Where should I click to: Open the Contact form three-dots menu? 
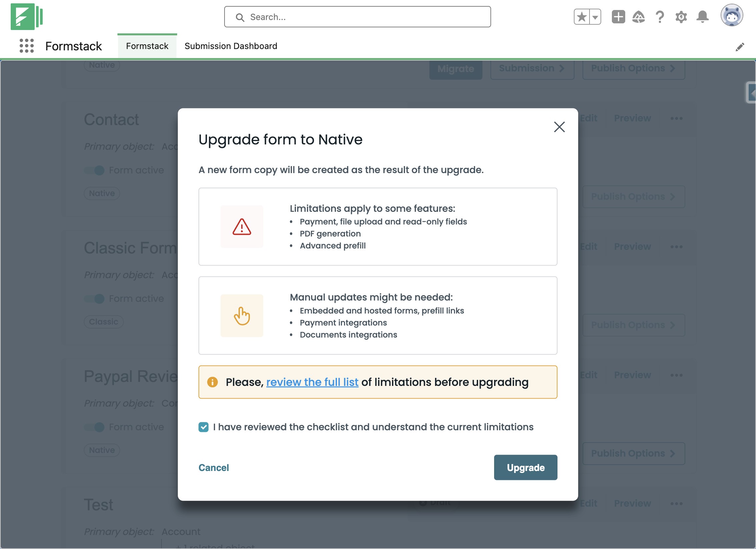pyautogui.click(x=676, y=118)
